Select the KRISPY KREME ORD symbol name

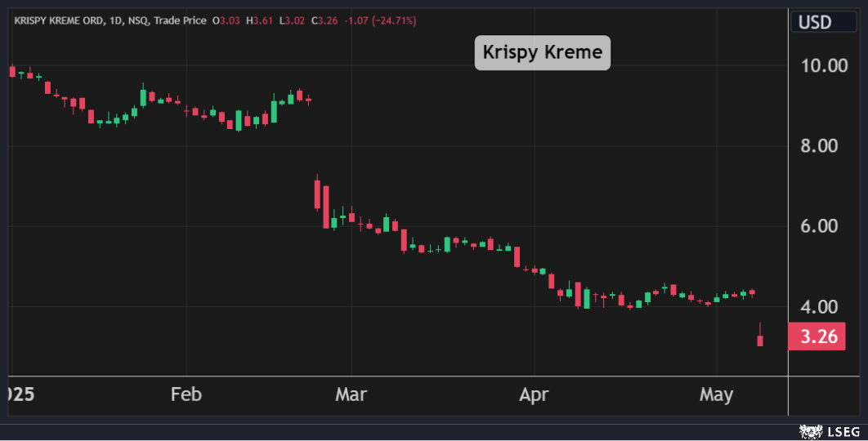(x=58, y=20)
